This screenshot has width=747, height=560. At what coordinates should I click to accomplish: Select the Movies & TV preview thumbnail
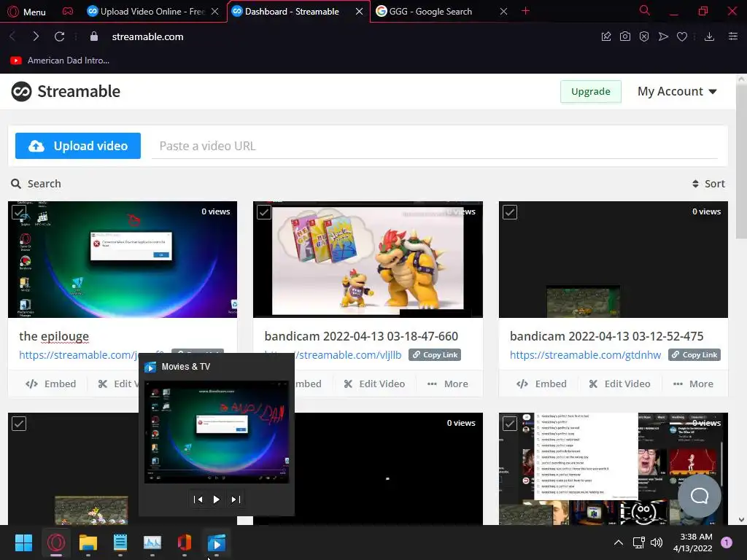(217, 432)
